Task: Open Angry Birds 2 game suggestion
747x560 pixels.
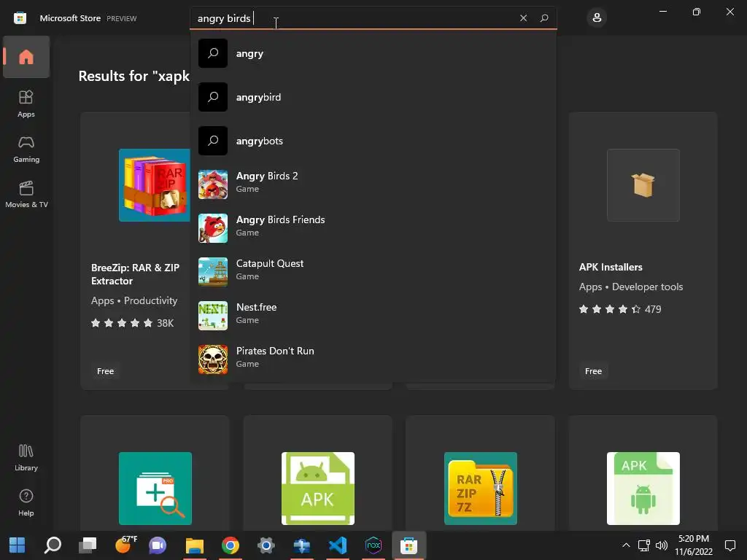Action: [x=373, y=184]
